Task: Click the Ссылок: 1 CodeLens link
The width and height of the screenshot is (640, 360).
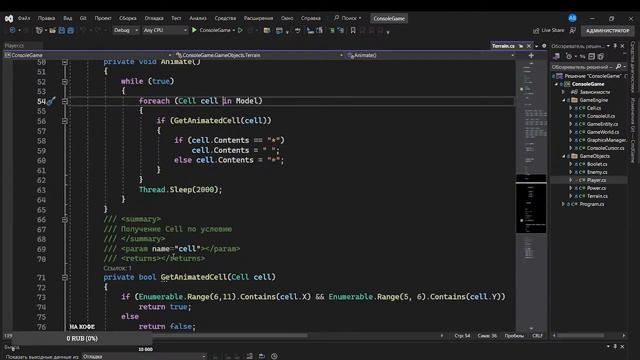Action: point(117,268)
